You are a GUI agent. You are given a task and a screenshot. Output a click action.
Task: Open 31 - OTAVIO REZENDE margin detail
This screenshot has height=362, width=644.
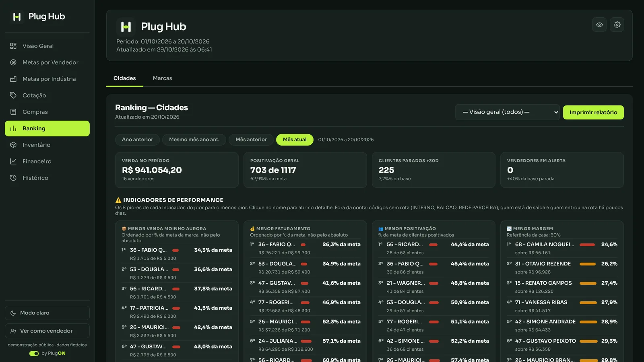543,264
